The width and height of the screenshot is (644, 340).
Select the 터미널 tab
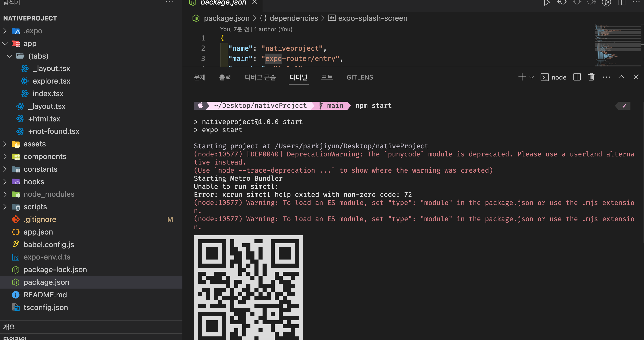pos(298,77)
